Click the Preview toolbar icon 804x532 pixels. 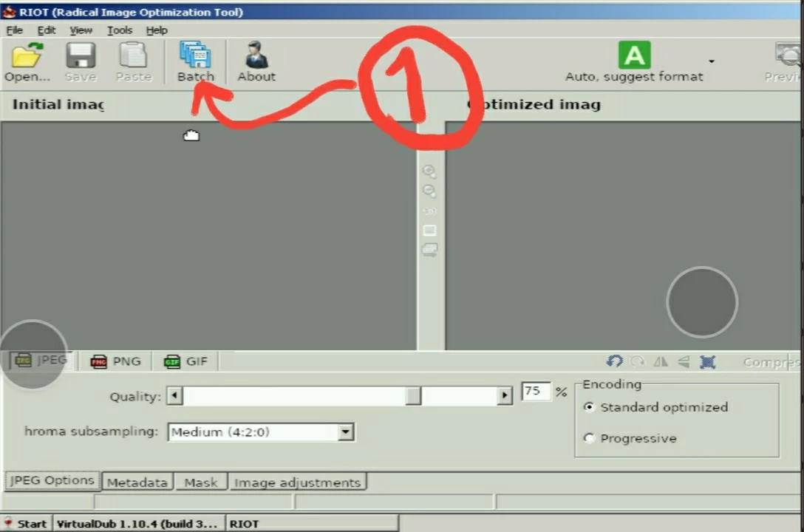[785, 62]
